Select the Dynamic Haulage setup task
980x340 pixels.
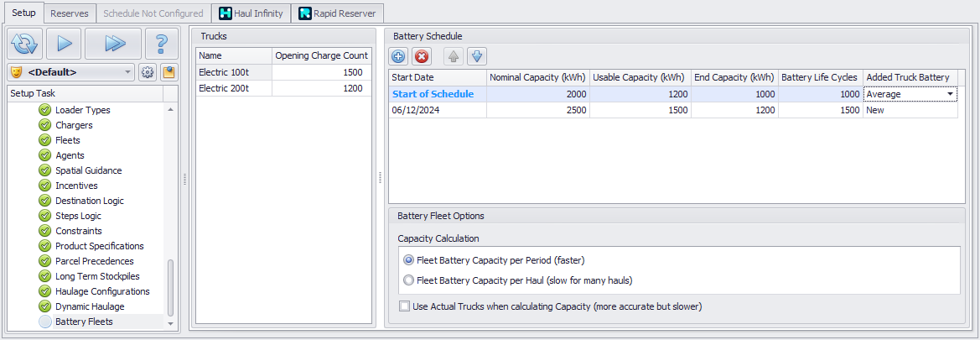click(x=91, y=306)
